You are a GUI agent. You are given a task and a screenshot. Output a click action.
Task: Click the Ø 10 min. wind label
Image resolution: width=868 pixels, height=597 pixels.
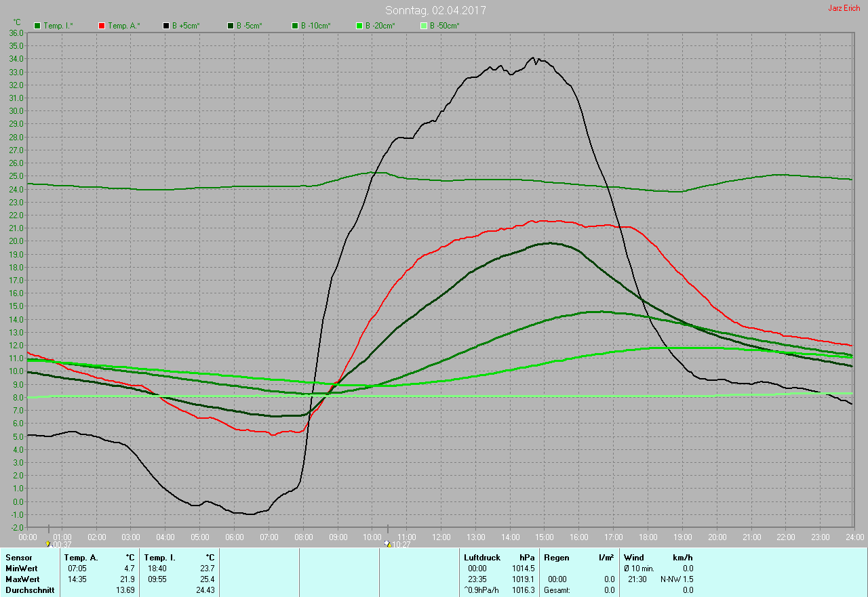tap(640, 568)
